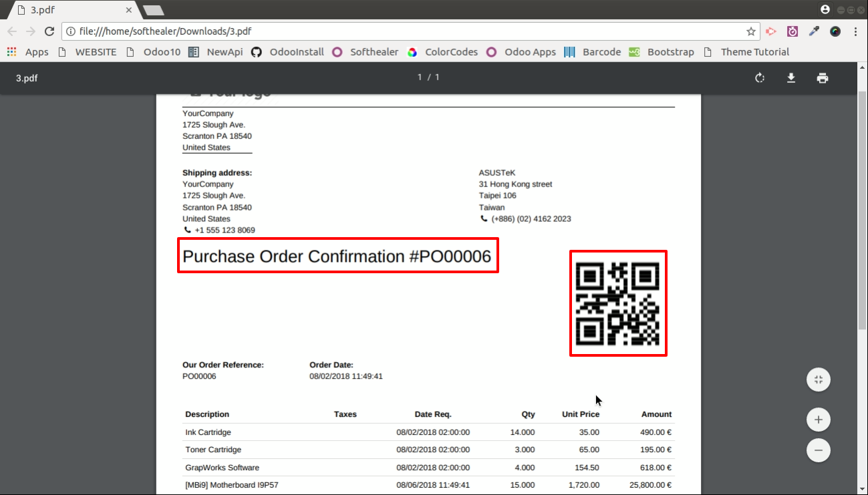
Task: Click the PDF page number indicator
Action: click(x=428, y=77)
